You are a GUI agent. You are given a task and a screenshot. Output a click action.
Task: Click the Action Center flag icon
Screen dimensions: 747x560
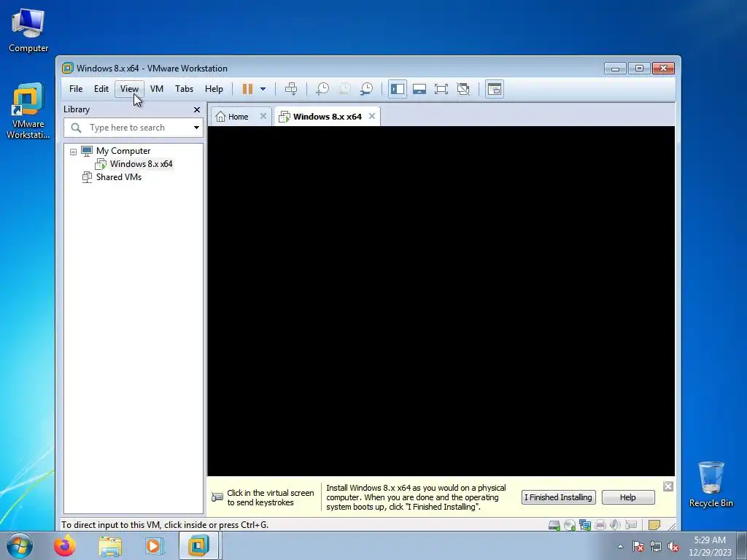tap(638, 547)
